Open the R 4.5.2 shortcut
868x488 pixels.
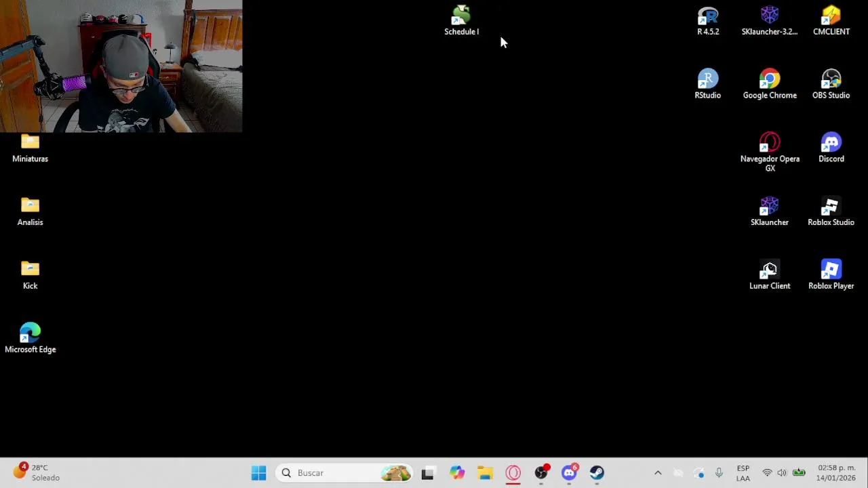pyautogui.click(x=708, y=21)
